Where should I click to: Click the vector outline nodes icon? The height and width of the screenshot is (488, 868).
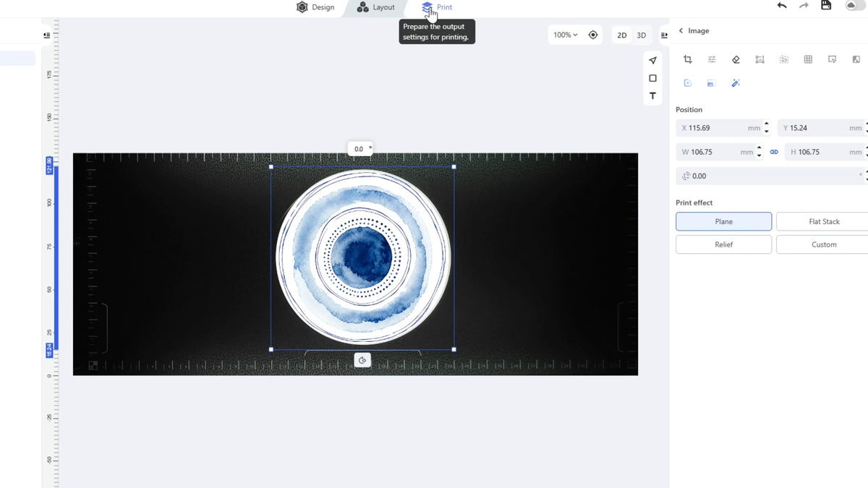(759, 59)
